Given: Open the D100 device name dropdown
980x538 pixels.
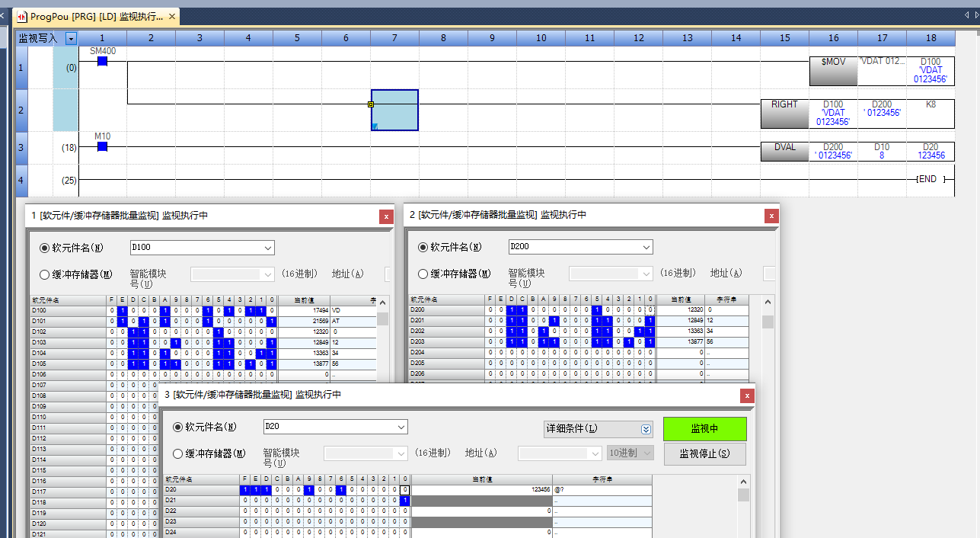Looking at the screenshot, I should pyautogui.click(x=267, y=248).
